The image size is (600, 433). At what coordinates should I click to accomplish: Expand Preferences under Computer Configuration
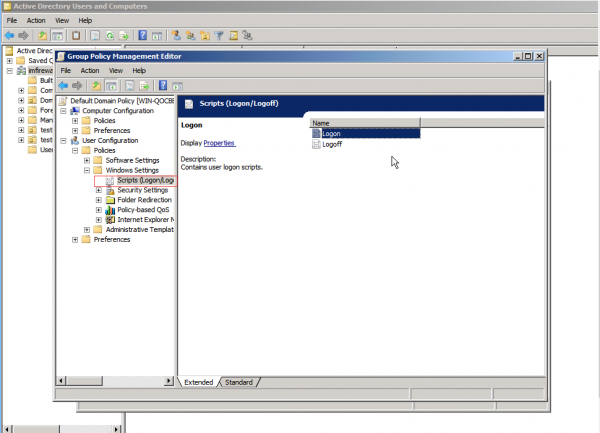click(75, 131)
